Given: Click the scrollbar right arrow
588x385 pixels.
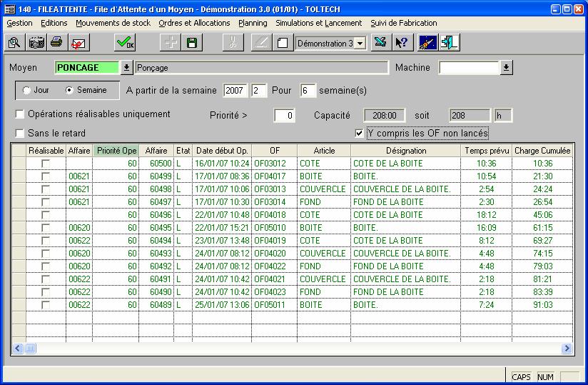Looking at the screenshot, I should tap(567, 349).
